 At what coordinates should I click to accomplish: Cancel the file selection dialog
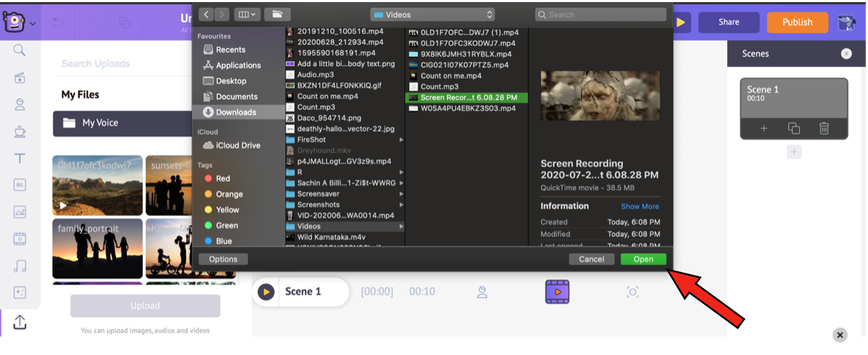tap(591, 259)
